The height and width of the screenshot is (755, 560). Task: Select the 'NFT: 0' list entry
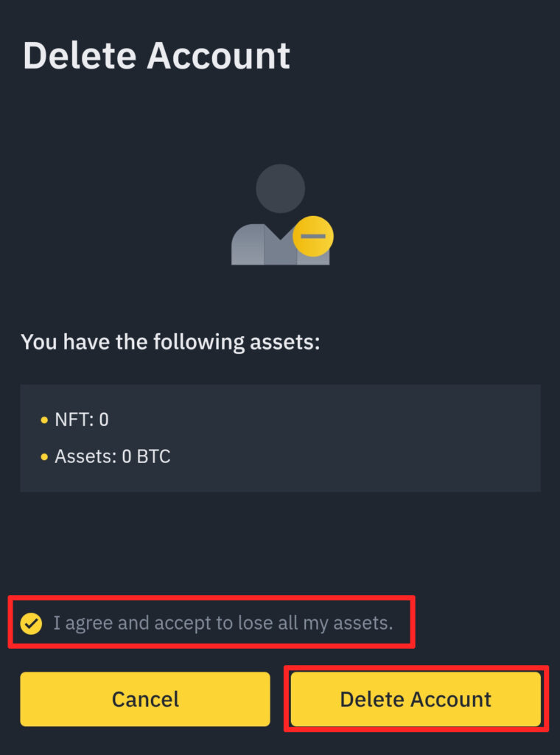pos(82,420)
